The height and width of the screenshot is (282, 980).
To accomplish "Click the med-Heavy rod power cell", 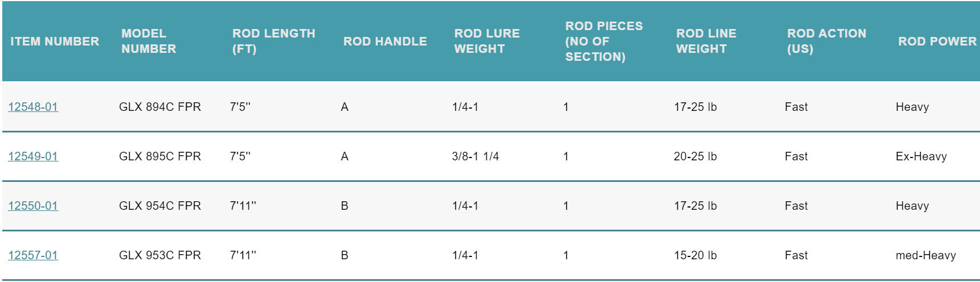I will pos(925,255).
